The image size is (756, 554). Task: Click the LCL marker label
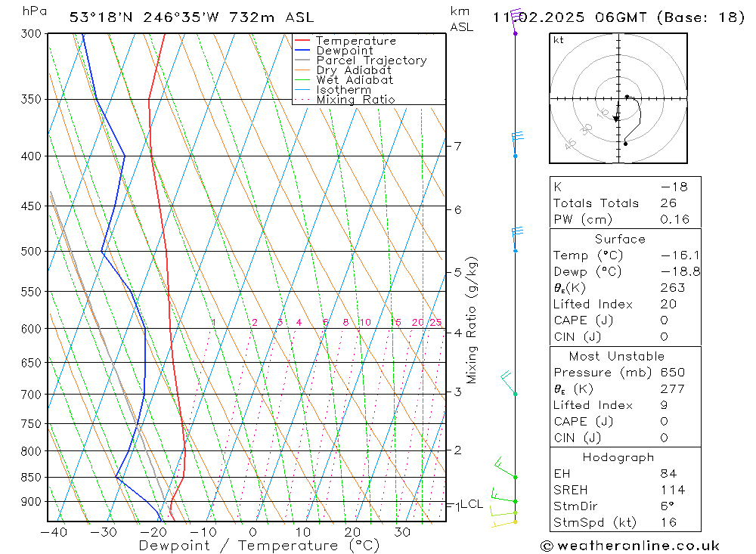472,504
